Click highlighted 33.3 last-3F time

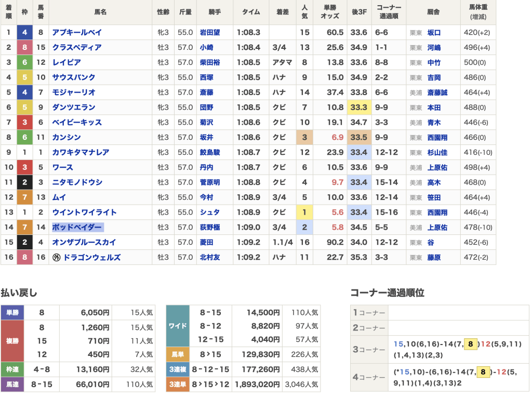(359, 107)
